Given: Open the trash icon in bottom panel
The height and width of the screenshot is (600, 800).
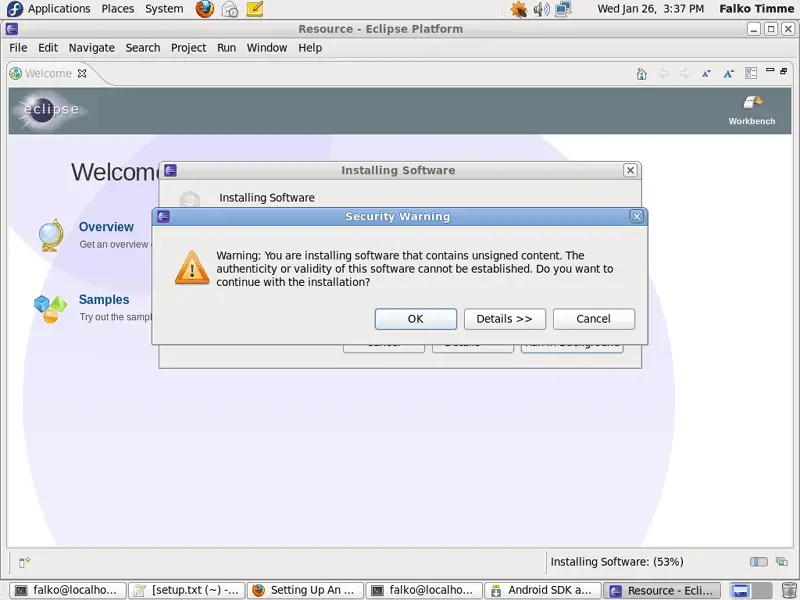Looking at the screenshot, I should (x=789, y=591).
